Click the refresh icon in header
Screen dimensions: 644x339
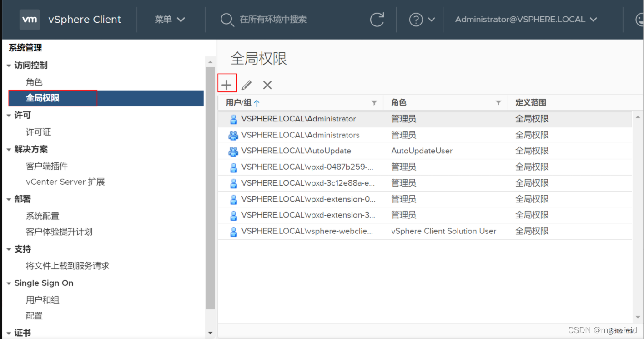tap(377, 20)
